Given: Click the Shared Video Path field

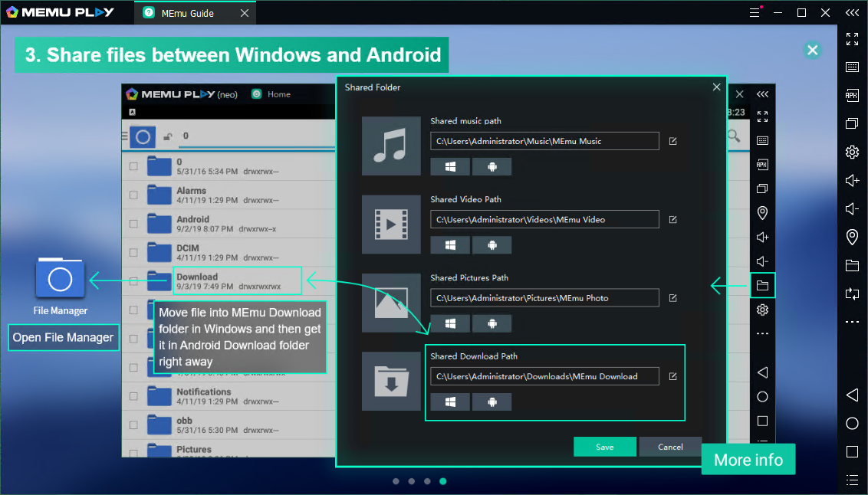Looking at the screenshot, I should click(x=544, y=220).
